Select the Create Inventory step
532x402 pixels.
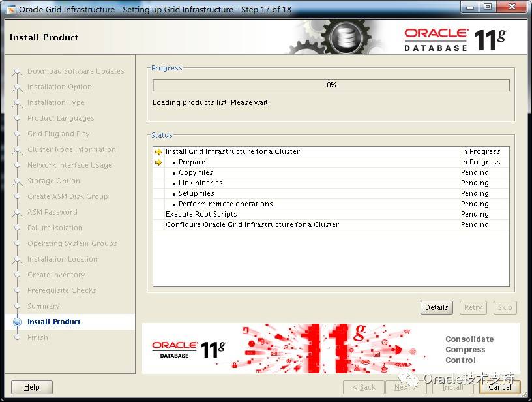[x=56, y=275]
